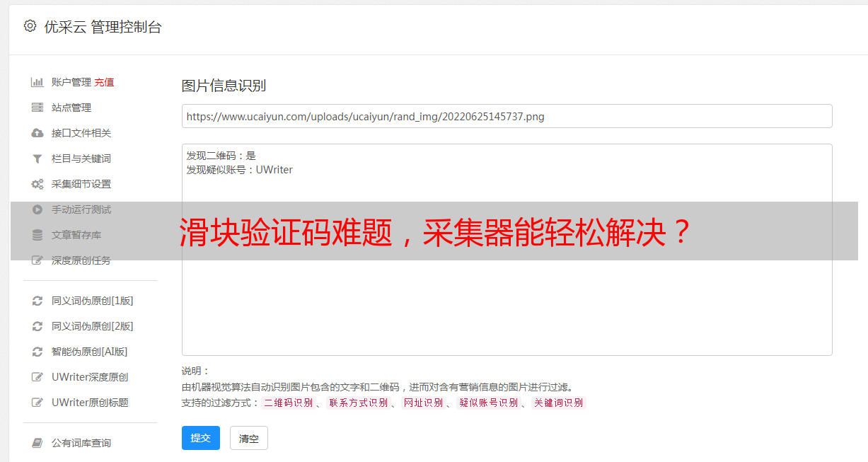
Task: Click the server icon next to 站点管理
Action: click(x=37, y=108)
